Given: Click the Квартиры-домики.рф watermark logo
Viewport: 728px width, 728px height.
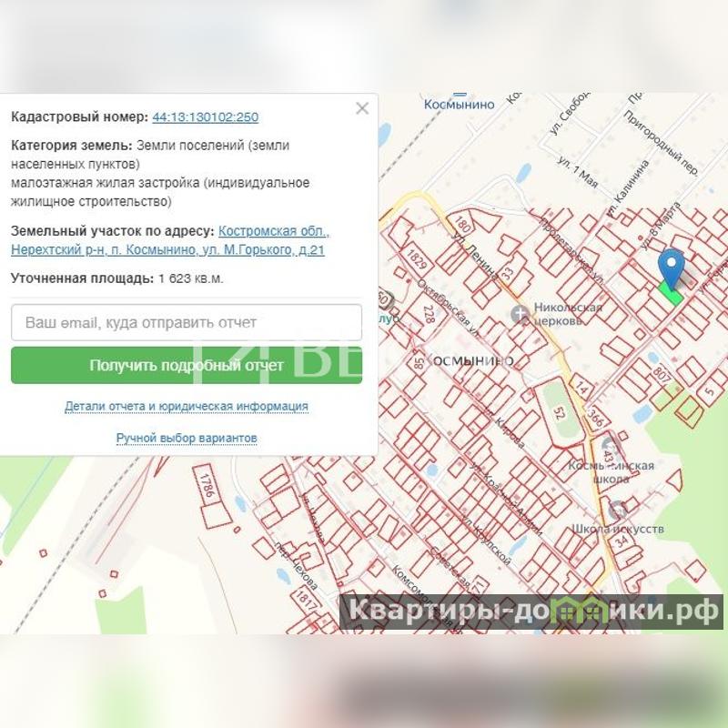Looking at the screenshot, I should 531,612.
